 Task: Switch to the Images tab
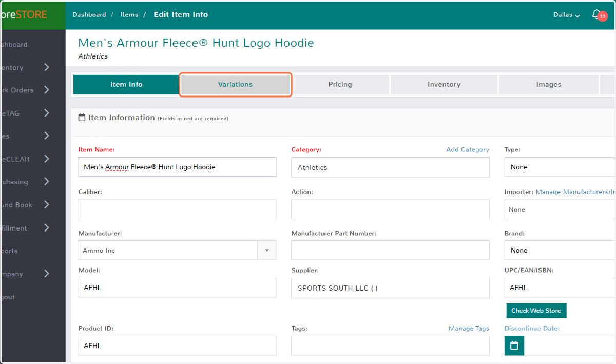click(x=549, y=85)
